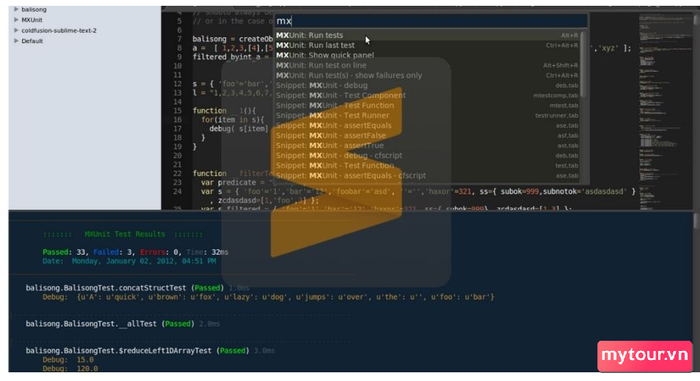Select Snippet: MXUnit - Test Function (test,tab)
The width and height of the screenshot is (700, 381).
coord(427,165)
